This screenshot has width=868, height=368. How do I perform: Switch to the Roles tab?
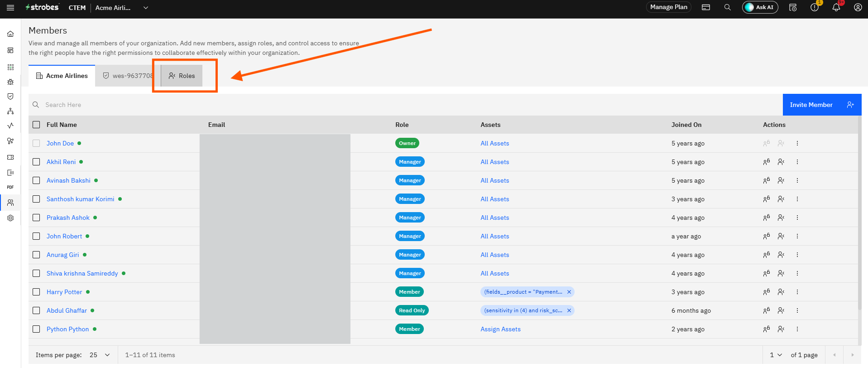click(x=182, y=76)
